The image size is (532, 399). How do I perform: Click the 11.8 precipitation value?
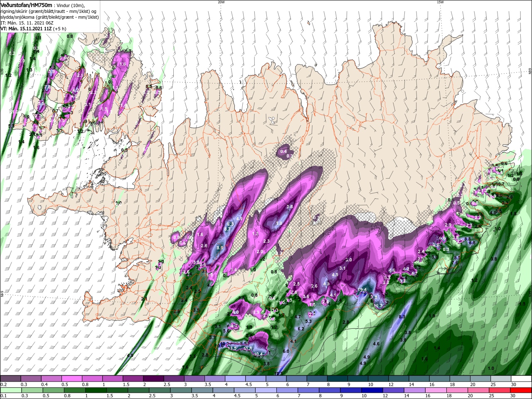pos(248,348)
